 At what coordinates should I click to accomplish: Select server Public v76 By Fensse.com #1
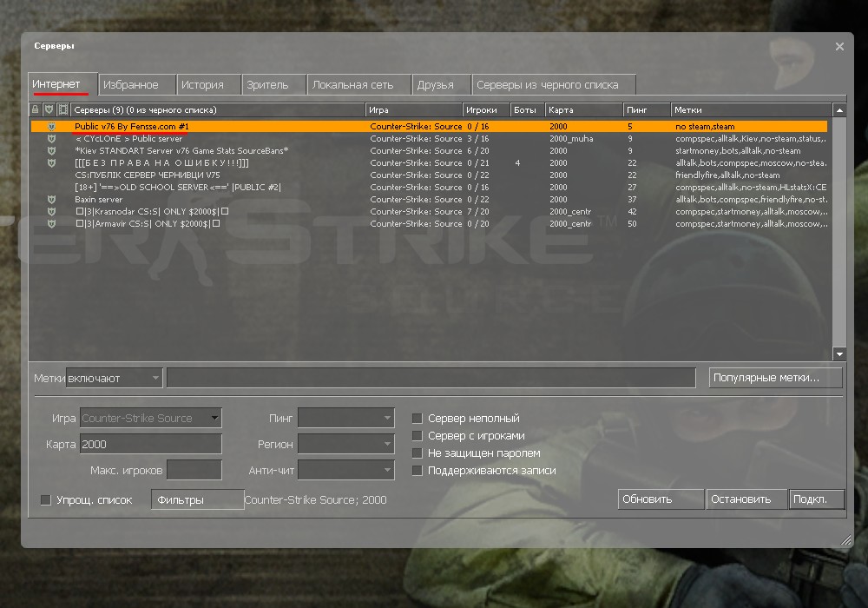click(429, 126)
